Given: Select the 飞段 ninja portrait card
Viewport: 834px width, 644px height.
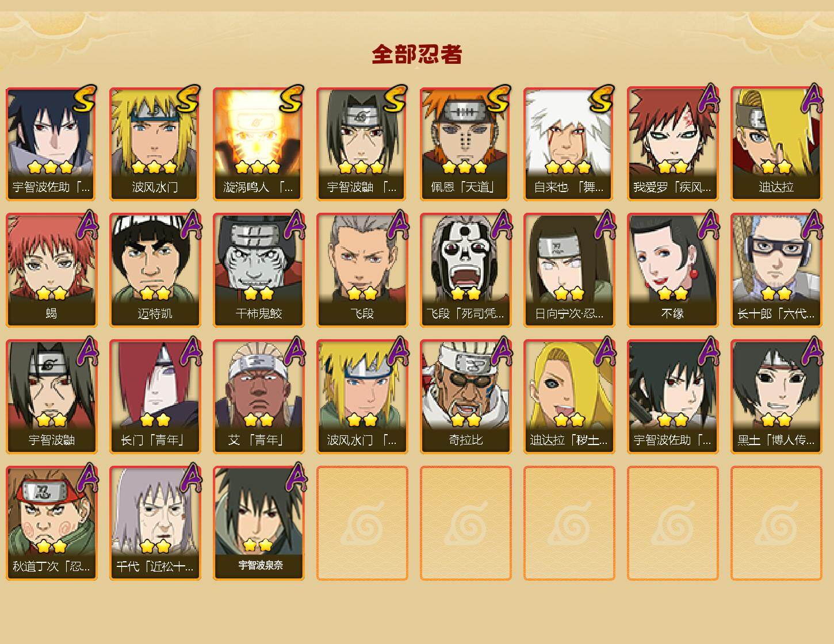Looking at the screenshot, I should [x=362, y=270].
